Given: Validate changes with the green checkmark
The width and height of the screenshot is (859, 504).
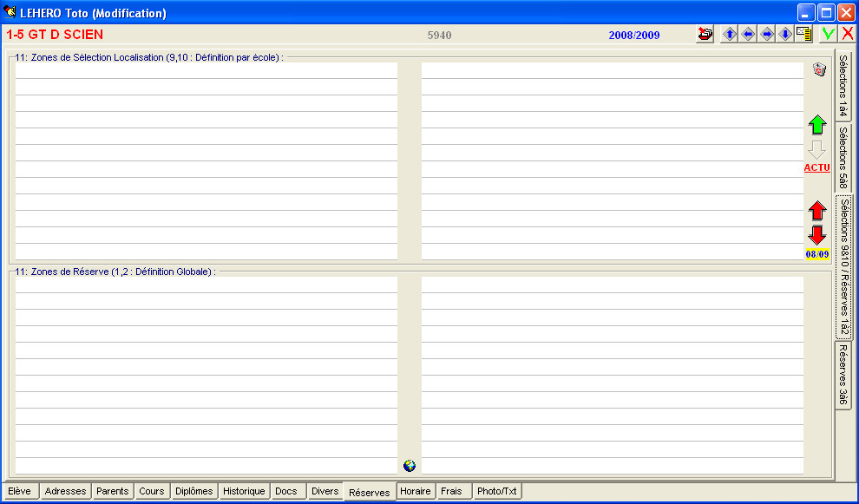Looking at the screenshot, I should [x=828, y=35].
